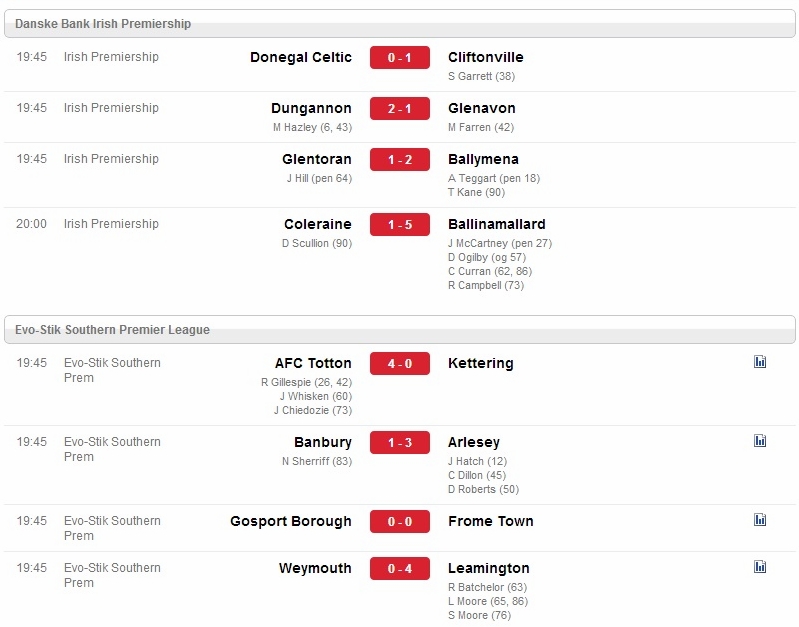799x627 pixels.
Task: Open stats icon for Gosport Borough match
Action: coord(760,519)
